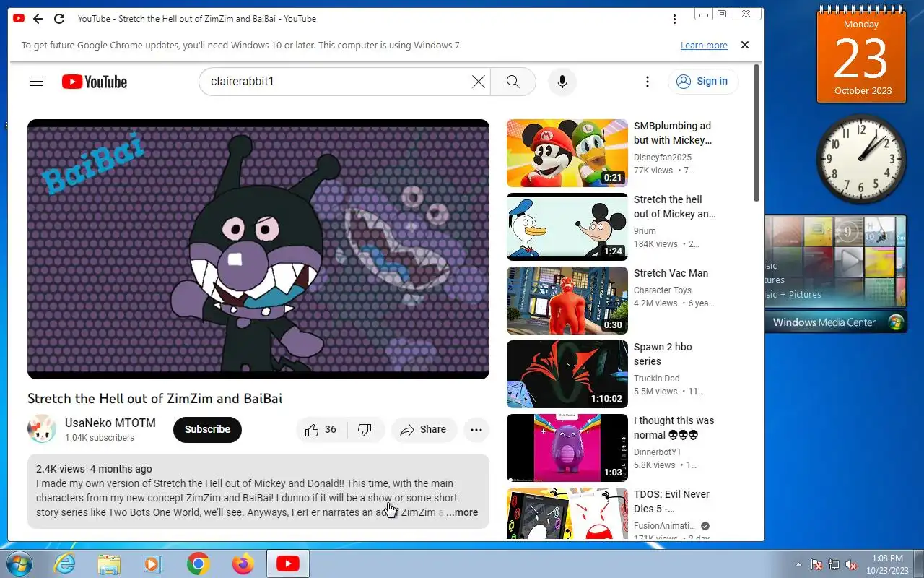Click the calendar gadget showing Monday 23
Screen dimensions: 924x578
(x=861, y=55)
